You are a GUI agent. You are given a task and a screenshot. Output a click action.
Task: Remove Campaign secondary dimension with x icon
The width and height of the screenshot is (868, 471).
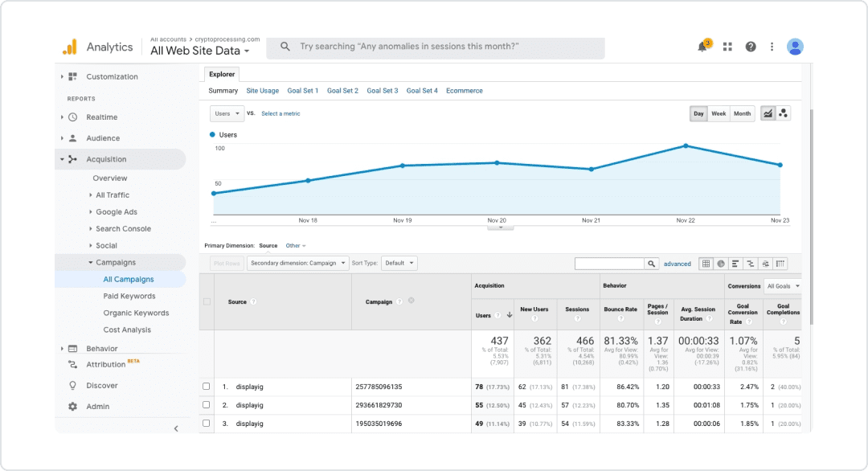click(x=411, y=301)
